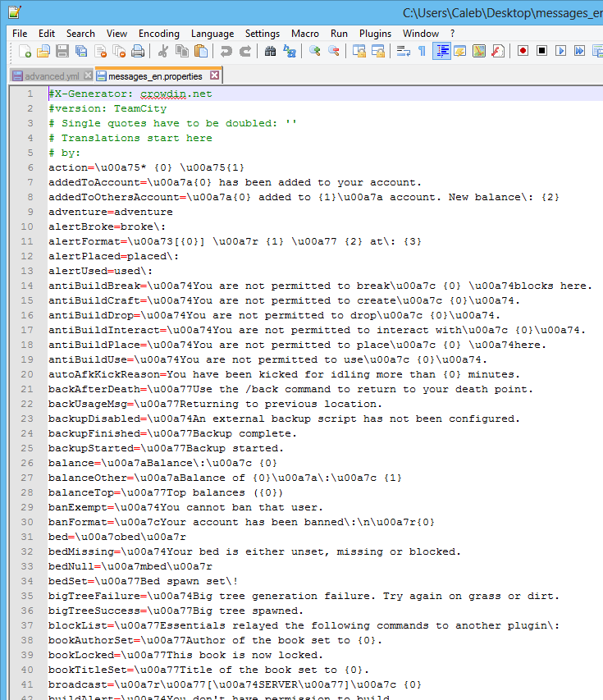Click the Cut scissors icon
Screen dimensions: 603x700
click(162, 51)
